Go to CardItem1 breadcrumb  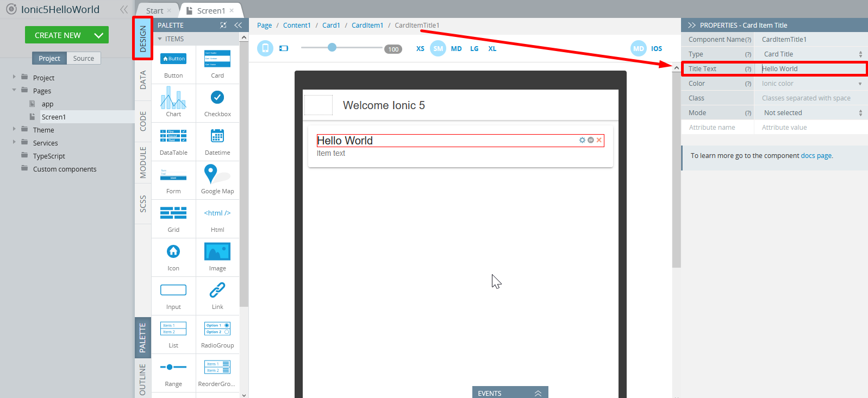pyautogui.click(x=367, y=26)
